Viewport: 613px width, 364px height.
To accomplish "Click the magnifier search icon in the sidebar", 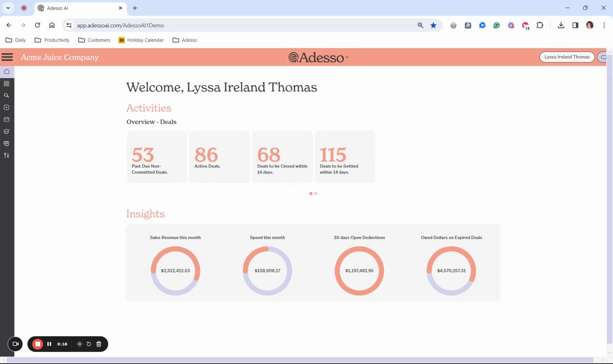I will pyautogui.click(x=7, y=96).
